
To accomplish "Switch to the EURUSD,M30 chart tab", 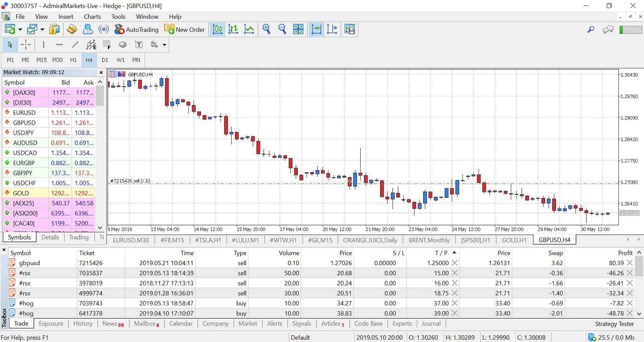I will tap(131, 240).
